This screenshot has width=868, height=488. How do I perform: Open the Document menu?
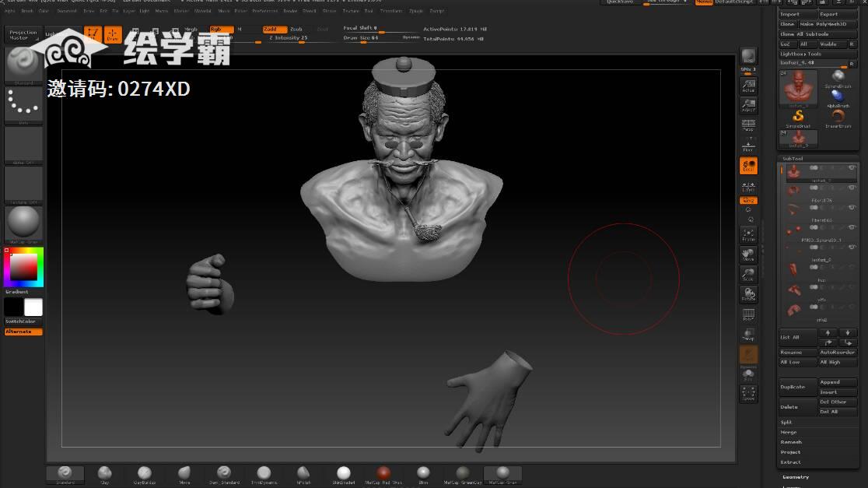click(x=67, y=11)
